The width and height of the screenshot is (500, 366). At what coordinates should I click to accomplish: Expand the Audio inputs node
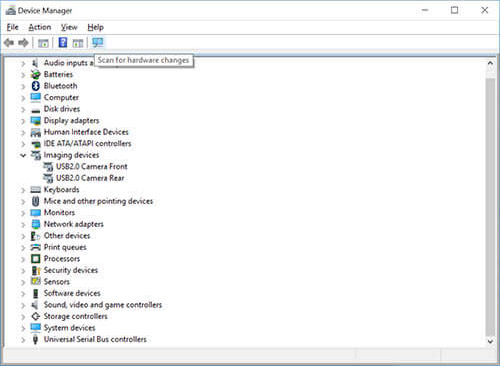[x=23, y=63]
